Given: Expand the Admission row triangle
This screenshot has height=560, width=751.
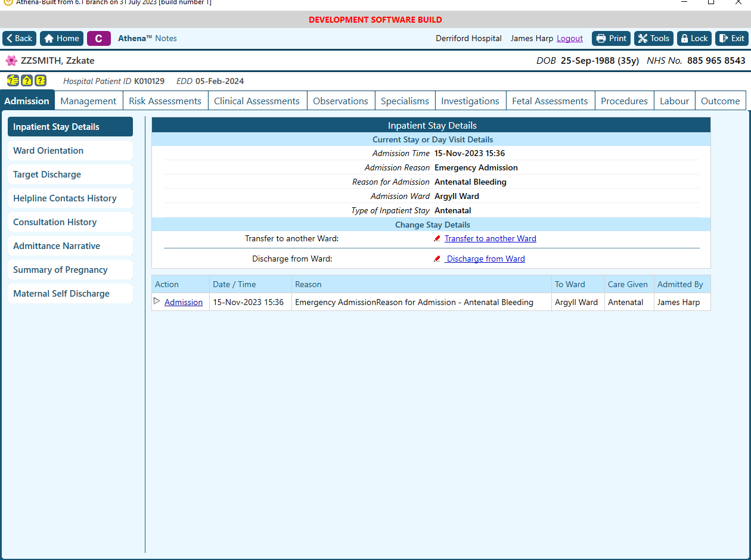Looking at the screenshot, I should [x=157, y=301].
